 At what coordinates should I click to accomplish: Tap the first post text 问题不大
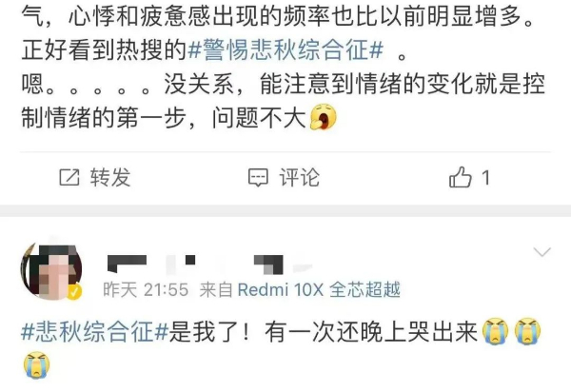tap(259, 118)
